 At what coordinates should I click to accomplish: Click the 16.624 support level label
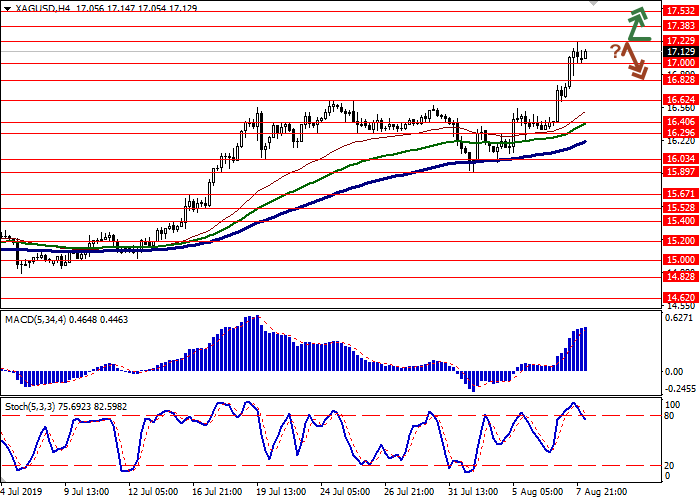pyautogui.click(x=680, y=100)
